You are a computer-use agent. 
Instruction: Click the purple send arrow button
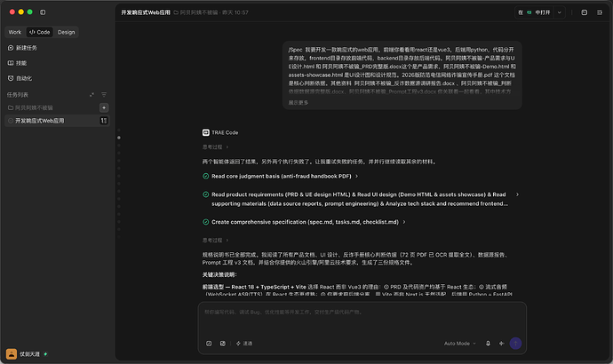coord(515,344)
